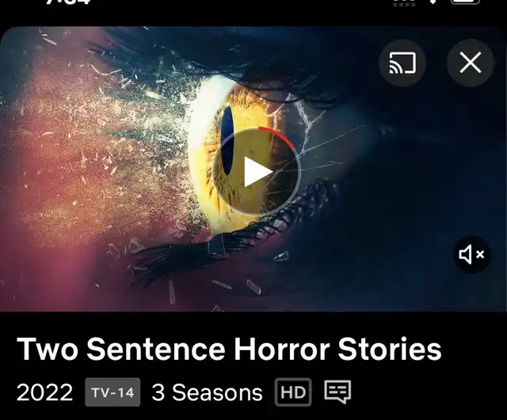Tap the word "Horror" in the title
Screen dimensions: 507x420
coord(282,349)
